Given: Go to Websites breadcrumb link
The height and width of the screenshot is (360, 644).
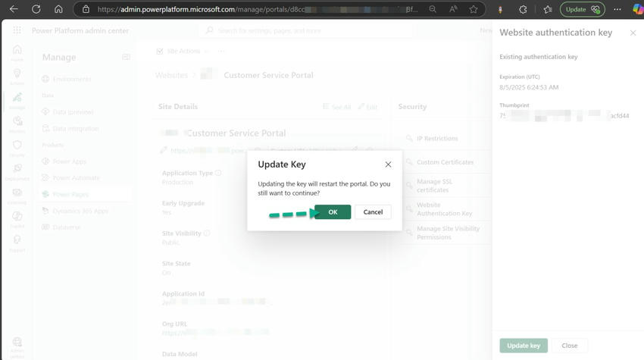Looking at the screenshot, I should click(171, 75).
